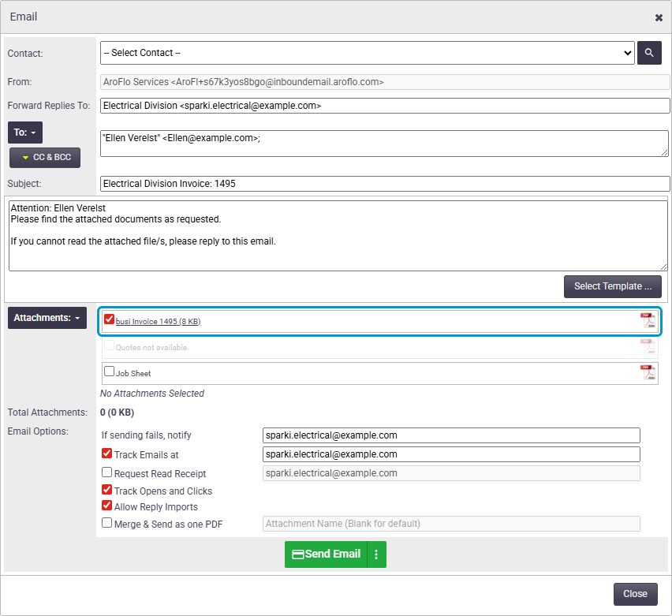Viewport: 672px width, 616px height.
Task: Click the Subject input field
Action: [385, 184]
